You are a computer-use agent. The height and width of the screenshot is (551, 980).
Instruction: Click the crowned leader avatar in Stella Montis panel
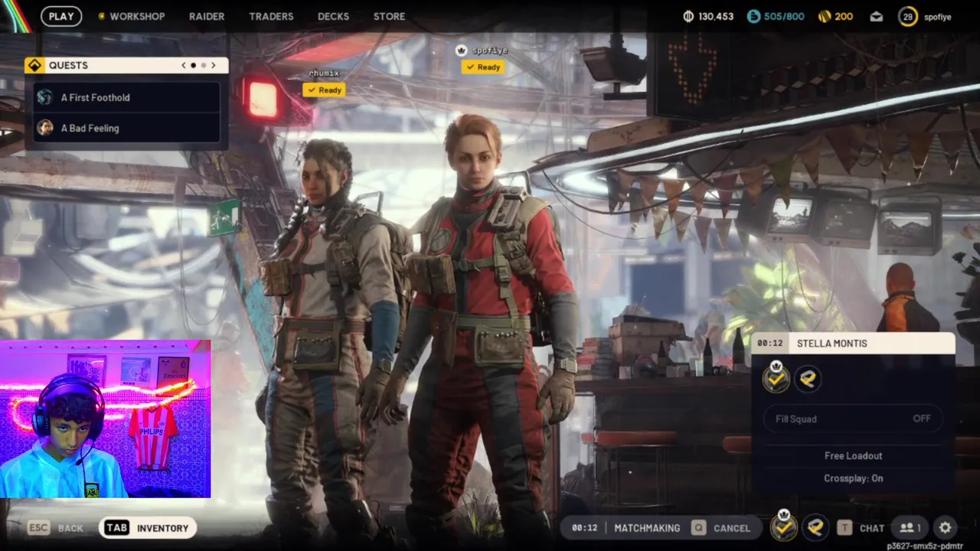[x=776, y=378]
